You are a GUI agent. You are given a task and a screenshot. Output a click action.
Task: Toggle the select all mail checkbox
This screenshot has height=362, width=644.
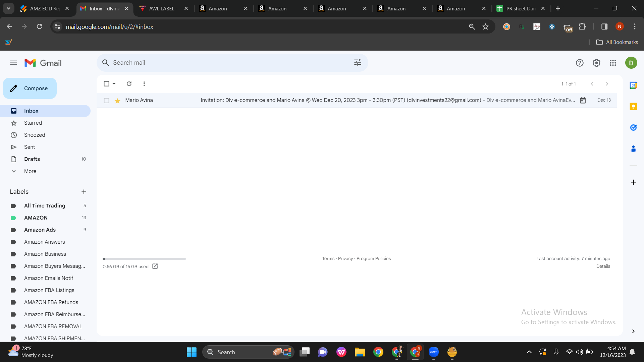point(107,84)
